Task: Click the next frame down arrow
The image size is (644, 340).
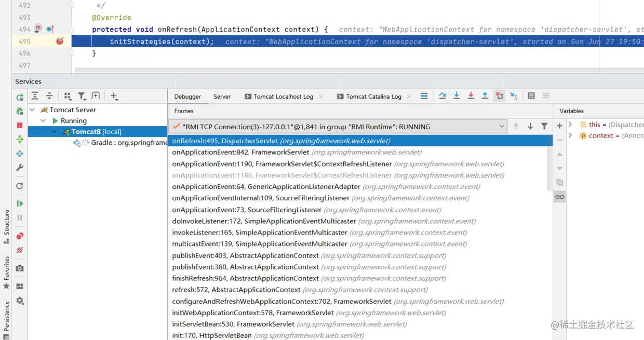Action: (x=530, y=126)
